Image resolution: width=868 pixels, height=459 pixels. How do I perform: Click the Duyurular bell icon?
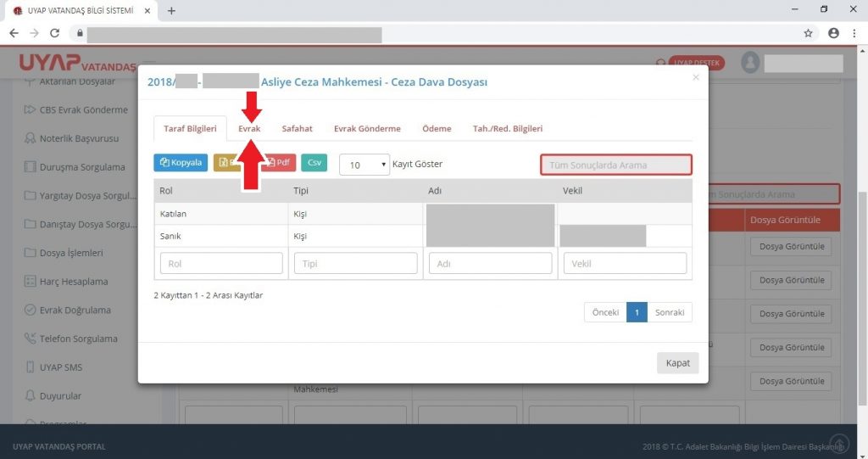point(31,396)
